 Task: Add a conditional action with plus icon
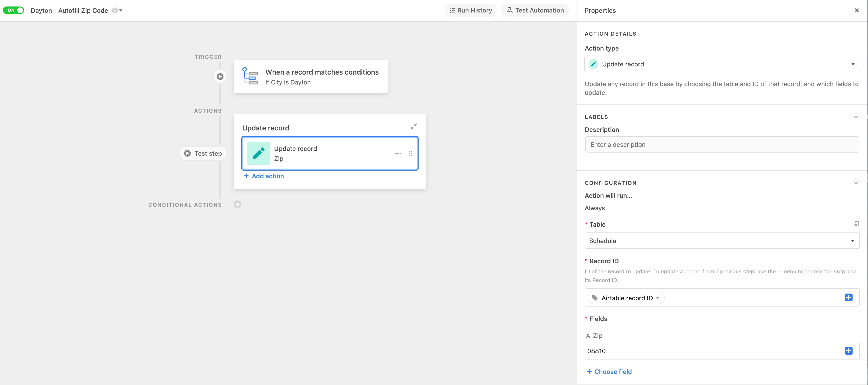click(x=237, y=204)
